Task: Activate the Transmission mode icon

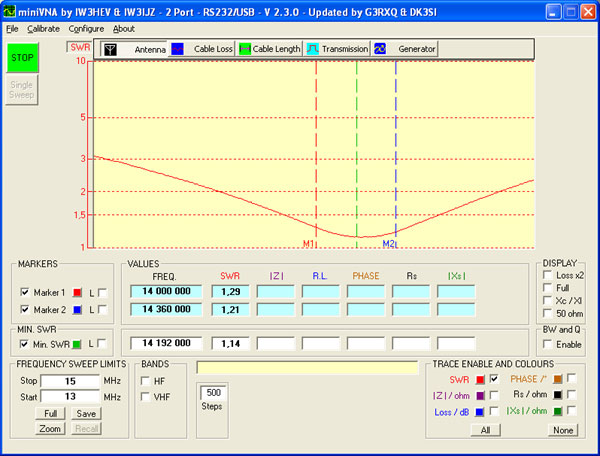Action: click(x=313, y=48)
